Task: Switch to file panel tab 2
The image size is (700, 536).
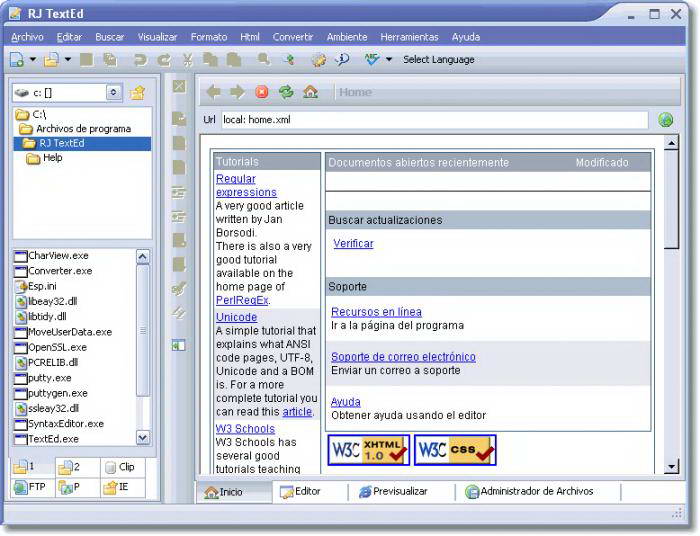Action: (x=78, y=467)
